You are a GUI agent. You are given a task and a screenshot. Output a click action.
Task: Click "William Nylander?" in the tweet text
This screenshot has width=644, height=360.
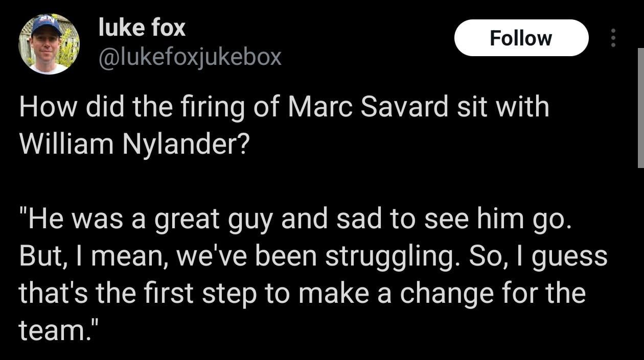(133, 145)
